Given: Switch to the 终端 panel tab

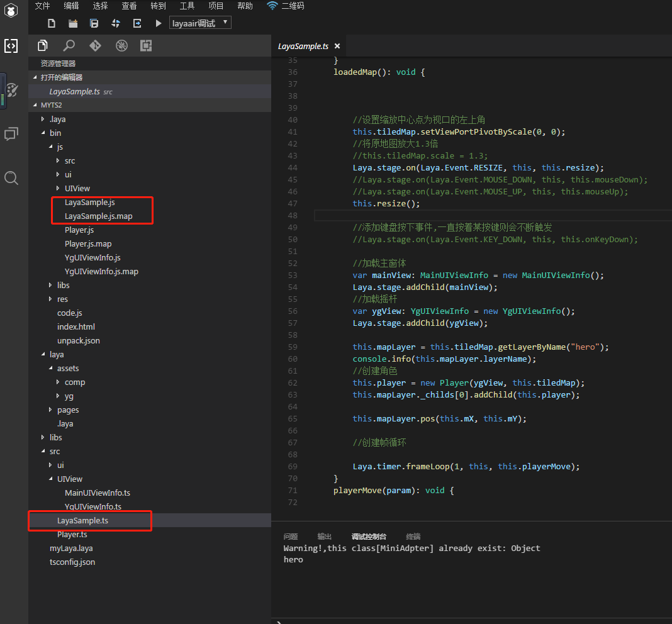Looking at the screenshot, I should coord(413,537).
